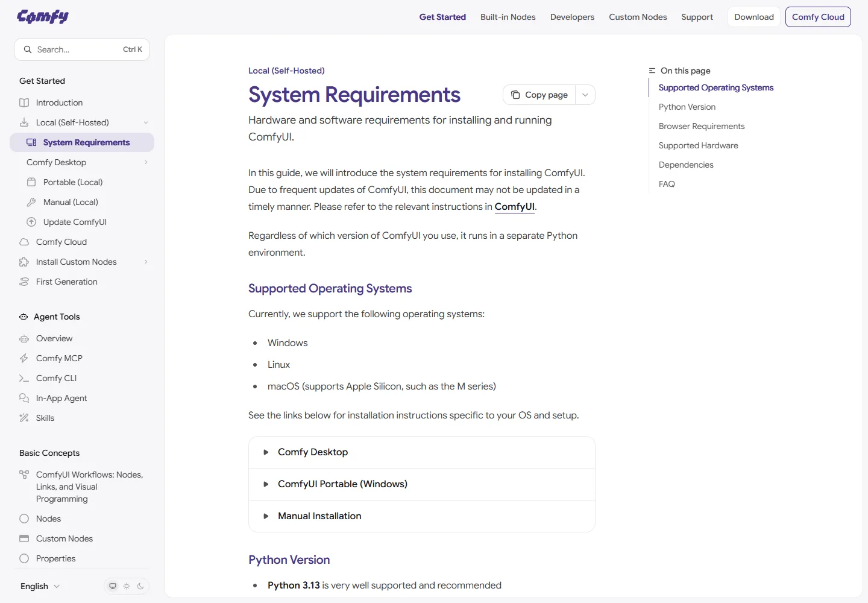Expand the Comfy Desktop accordion in the article
868x603 pixels.
tap(422, 452)
